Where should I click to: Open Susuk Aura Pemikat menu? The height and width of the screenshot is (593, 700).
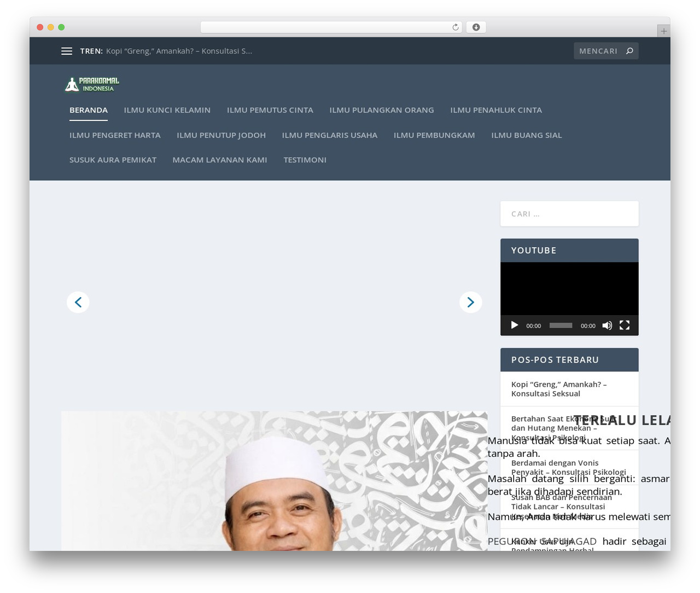tap(113, 160)
